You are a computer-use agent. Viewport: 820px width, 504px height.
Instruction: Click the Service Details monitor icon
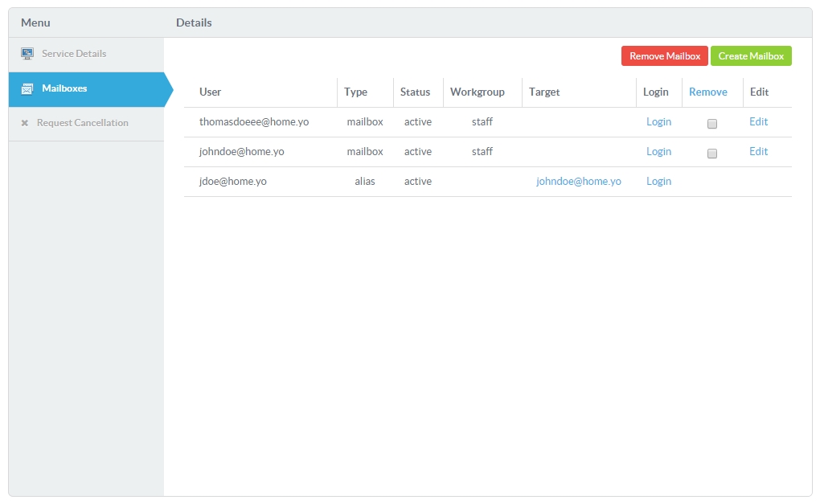[27, 54]
